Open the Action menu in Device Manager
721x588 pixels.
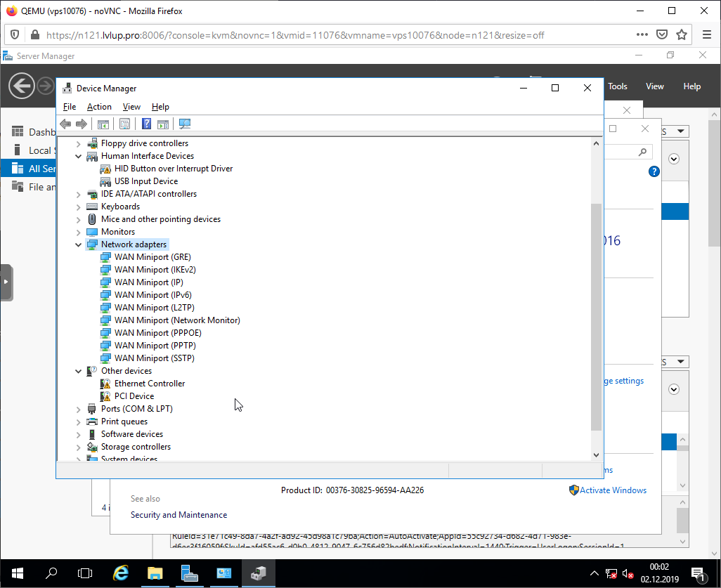(x=99, y=107)
